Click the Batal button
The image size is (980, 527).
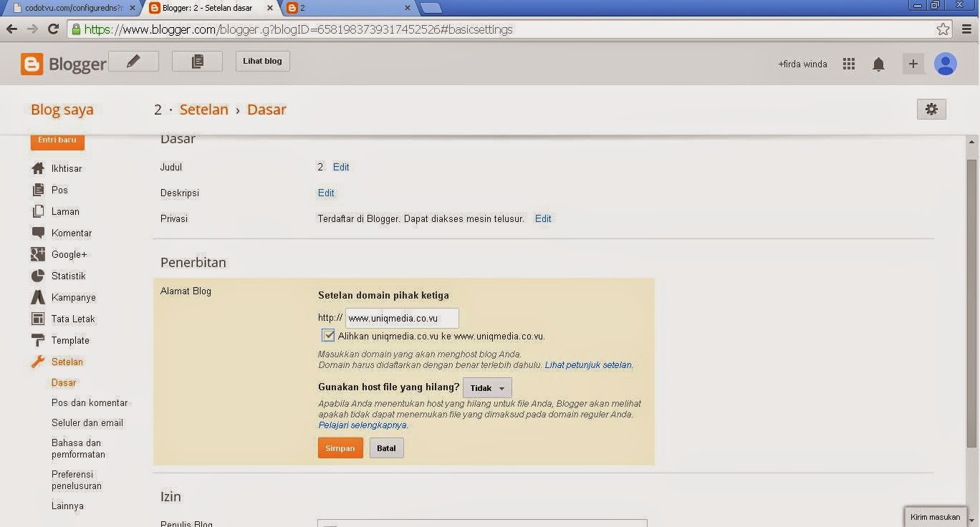(387, 448)
